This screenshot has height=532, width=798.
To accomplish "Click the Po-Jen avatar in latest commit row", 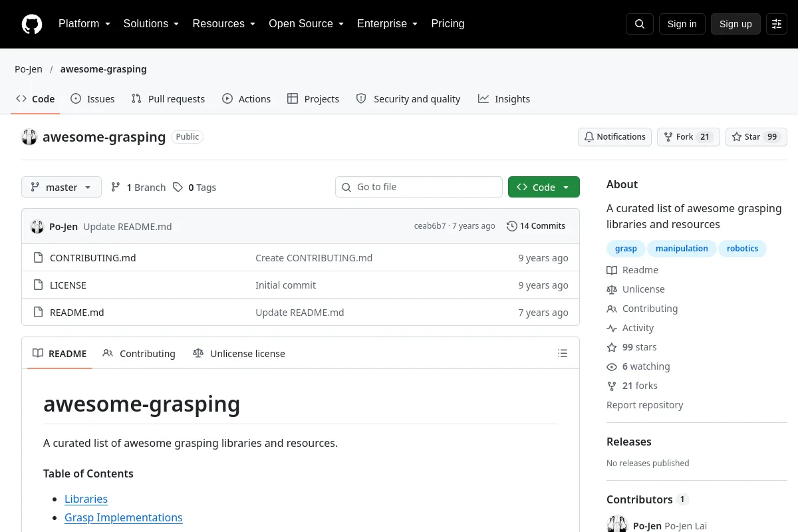I will tap(37, 226).
